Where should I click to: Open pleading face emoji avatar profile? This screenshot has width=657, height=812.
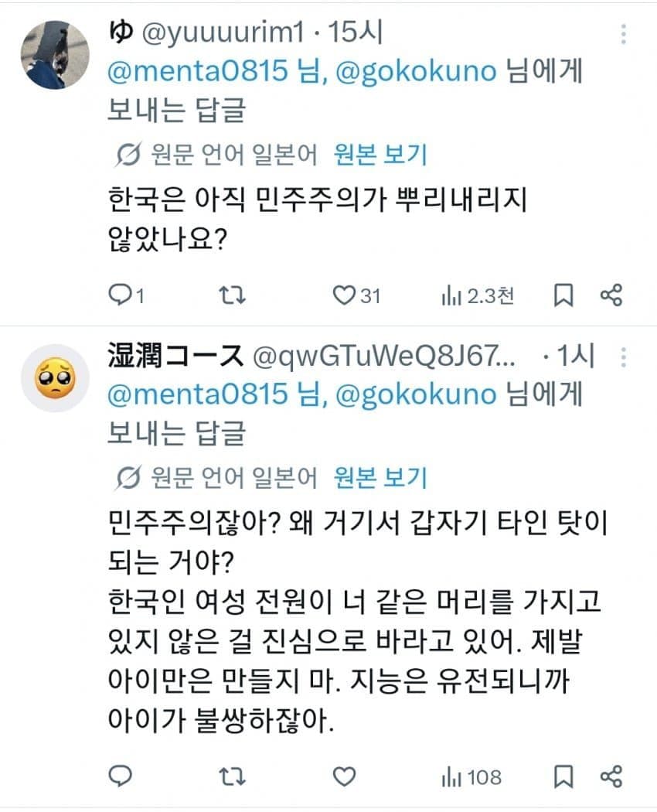55,379
